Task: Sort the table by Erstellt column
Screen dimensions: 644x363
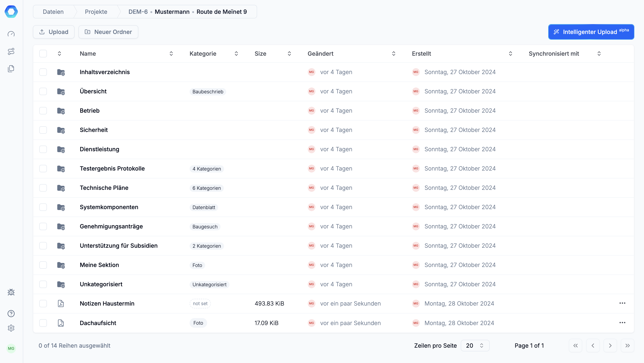Action: point(511,53)
